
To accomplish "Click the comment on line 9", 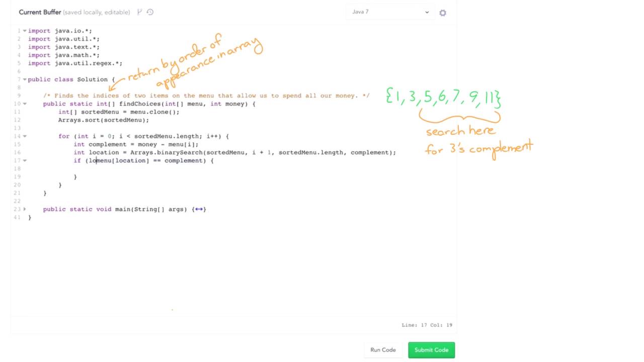I will 206,96.
